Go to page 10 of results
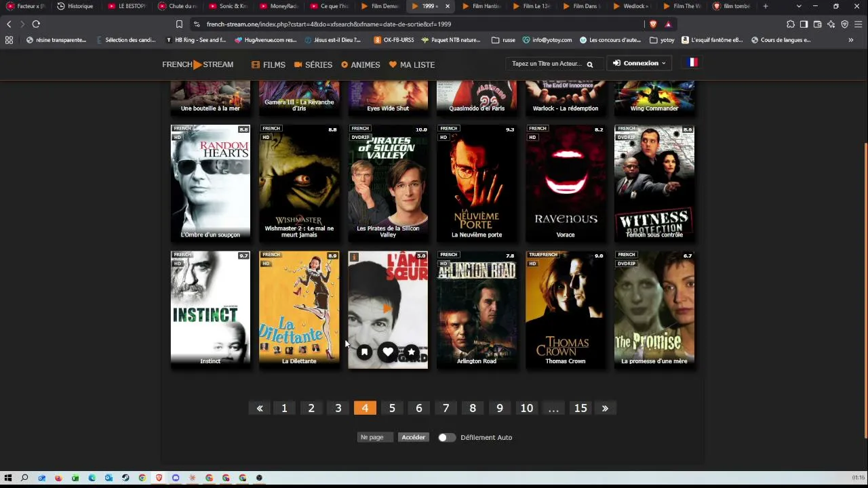This screenshot has width=868, height=488. [x=527, y=408]
